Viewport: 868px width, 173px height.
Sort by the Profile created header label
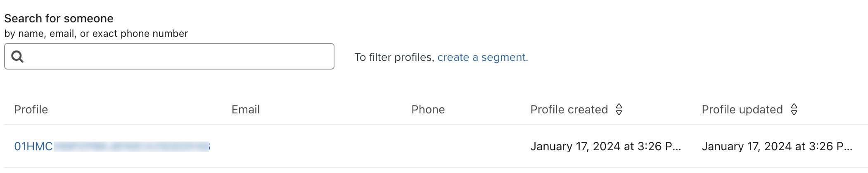pos(569,110)
